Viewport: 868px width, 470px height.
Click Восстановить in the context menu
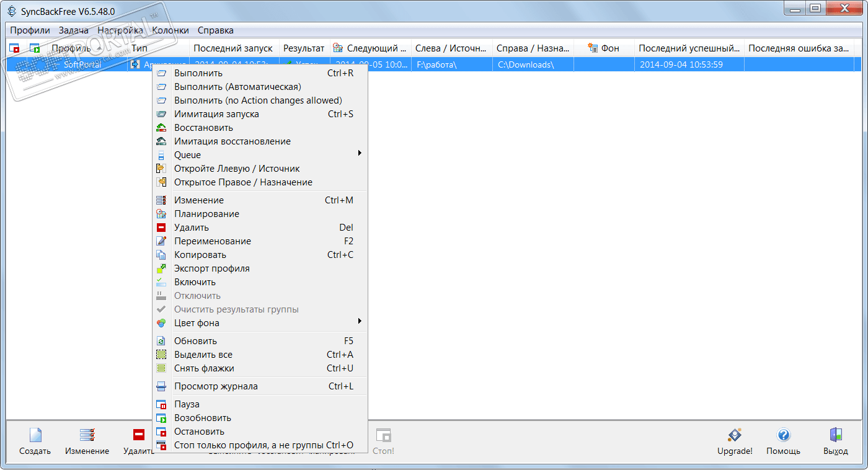coord(260,128)
